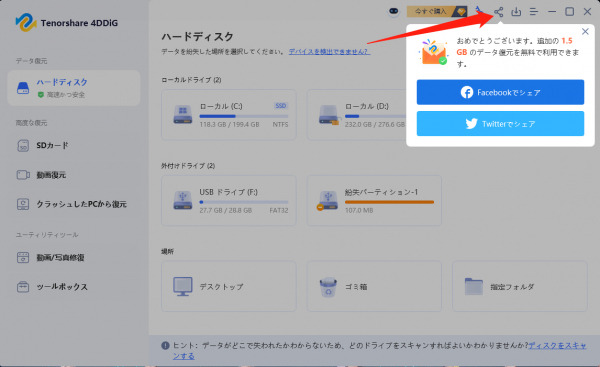Click the crashed PC recovery icon
The width and height of the screenshot is (600, 367).
coord(23,204)
